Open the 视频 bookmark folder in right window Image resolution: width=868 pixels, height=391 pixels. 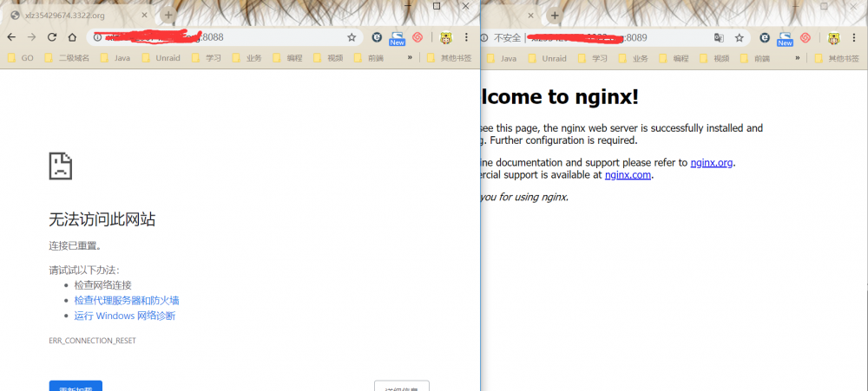point(714,57)
